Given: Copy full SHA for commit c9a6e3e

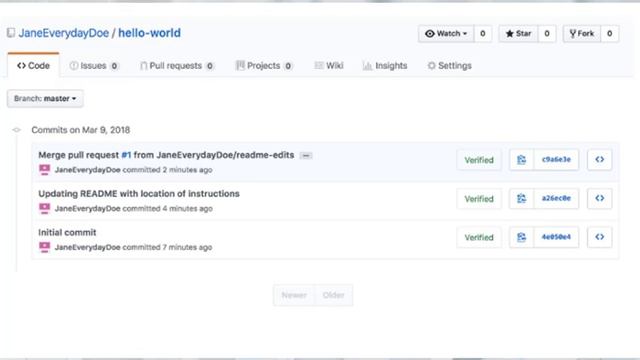Looking at the screenshot, I should [521, 160].
